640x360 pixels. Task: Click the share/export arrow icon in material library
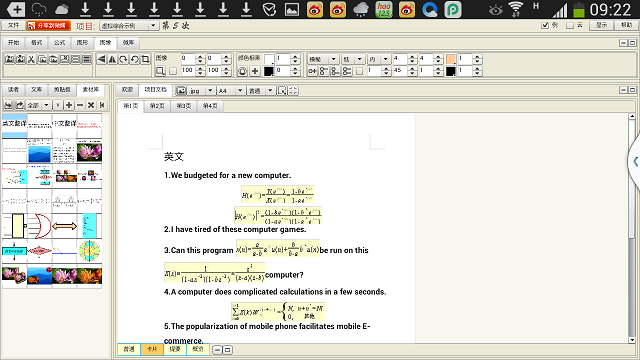tap(20, 105)
